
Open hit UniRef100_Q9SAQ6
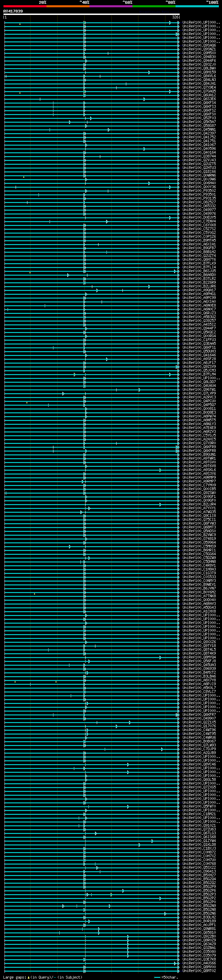click(199, 46)
